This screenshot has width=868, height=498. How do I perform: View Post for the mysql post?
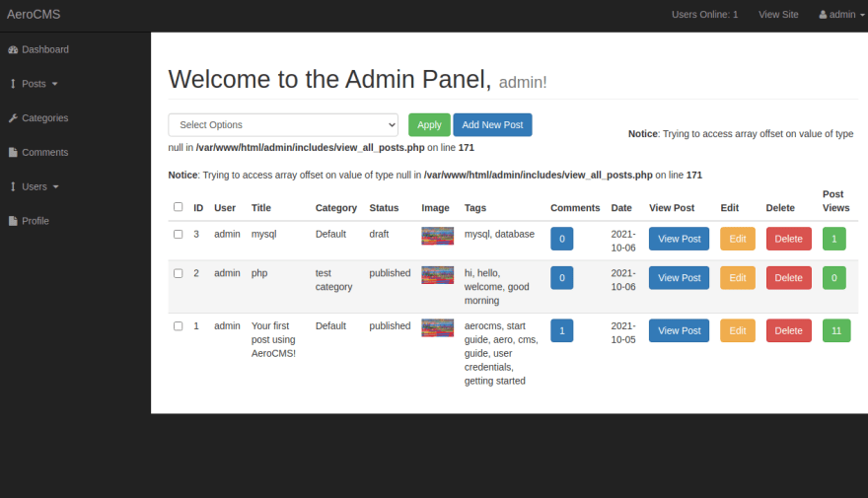679,239
